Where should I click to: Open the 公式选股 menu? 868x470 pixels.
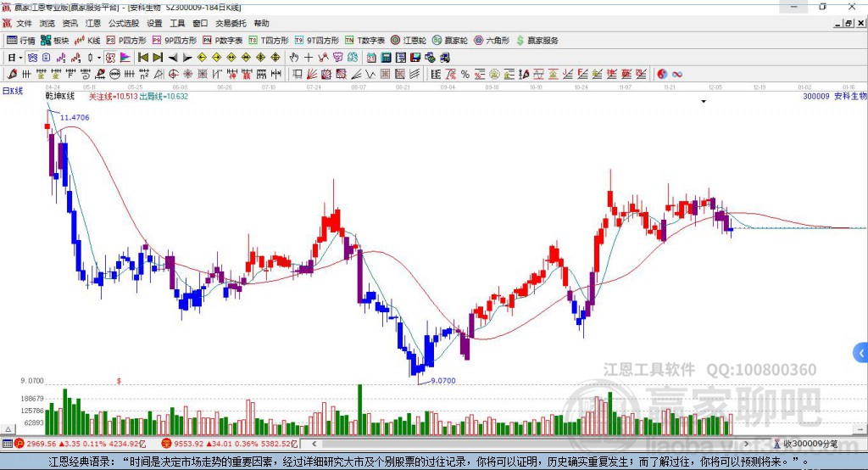[124, 23]
